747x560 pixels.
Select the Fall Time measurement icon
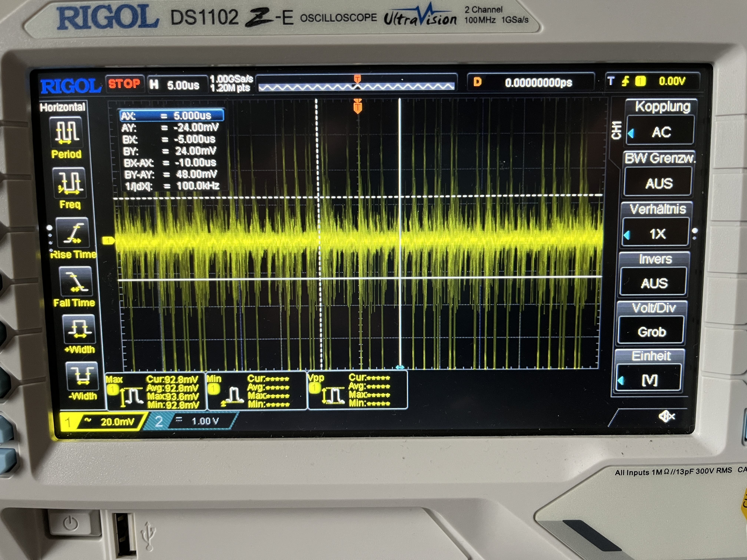tap(76, 281)
